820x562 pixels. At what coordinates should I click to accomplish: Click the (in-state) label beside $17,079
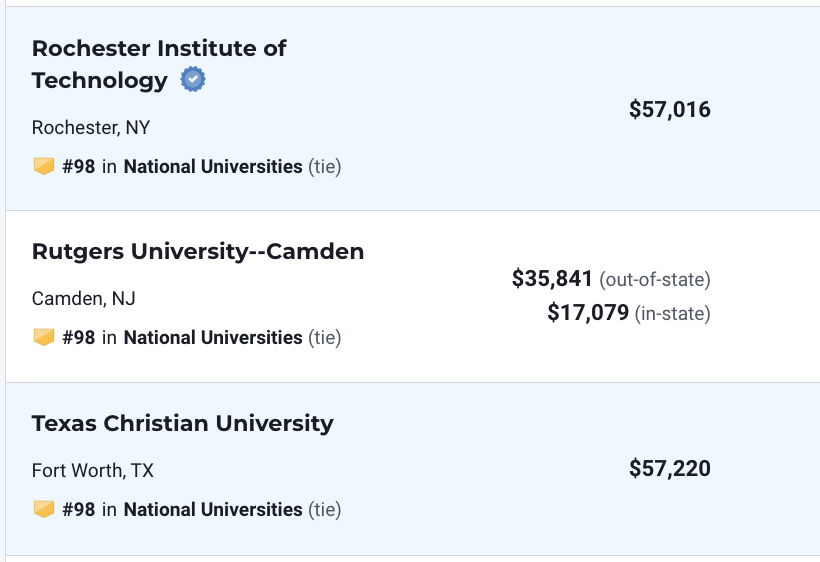673,314
